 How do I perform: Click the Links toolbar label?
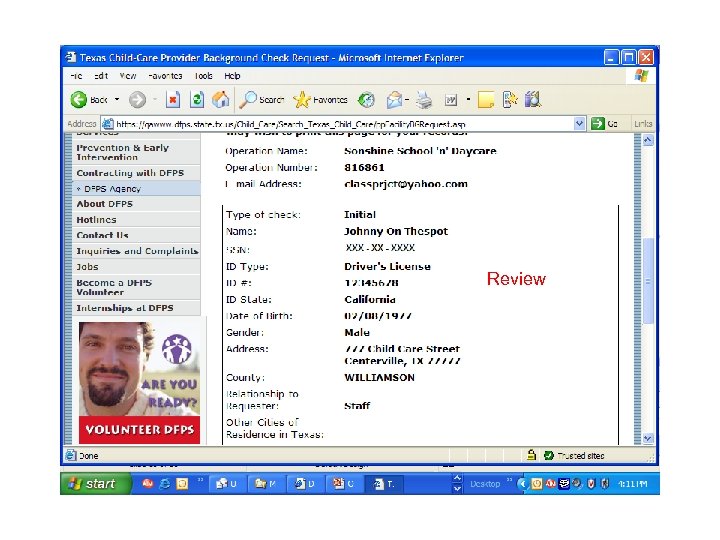pyautogui.click(x=643, y=124)
